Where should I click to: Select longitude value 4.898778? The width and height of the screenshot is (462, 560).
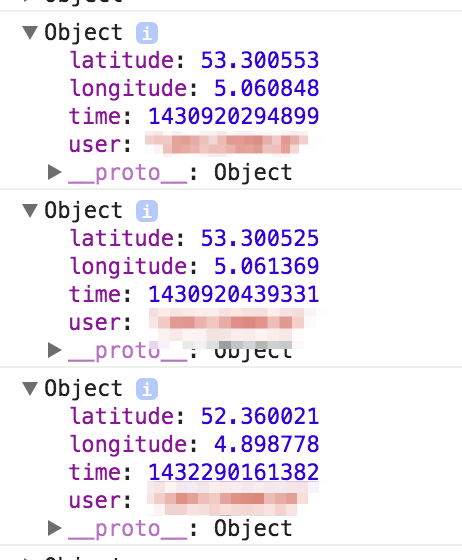[x=266, y=444]
